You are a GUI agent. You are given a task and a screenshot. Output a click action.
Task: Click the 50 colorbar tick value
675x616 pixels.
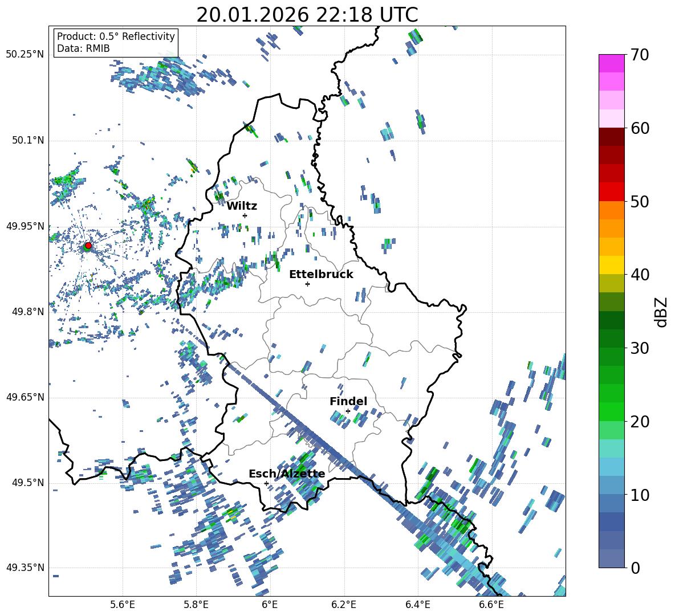pos(640,202)
